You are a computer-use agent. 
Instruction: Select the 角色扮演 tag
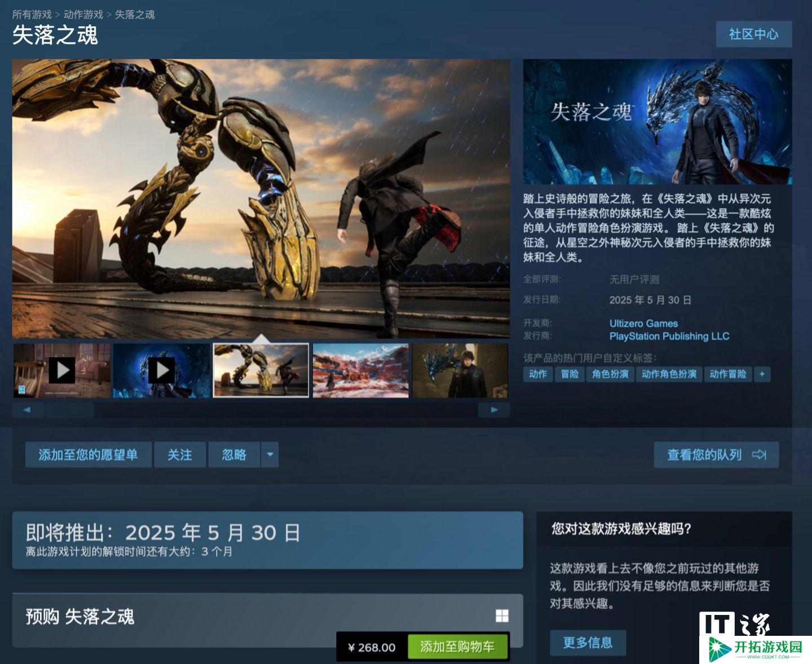(610, 374)
